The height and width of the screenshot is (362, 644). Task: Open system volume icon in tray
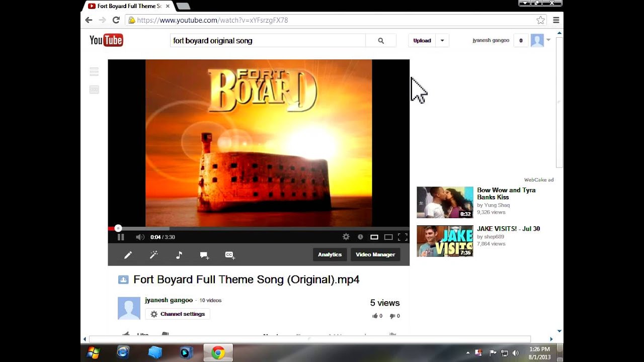point(516,353)
